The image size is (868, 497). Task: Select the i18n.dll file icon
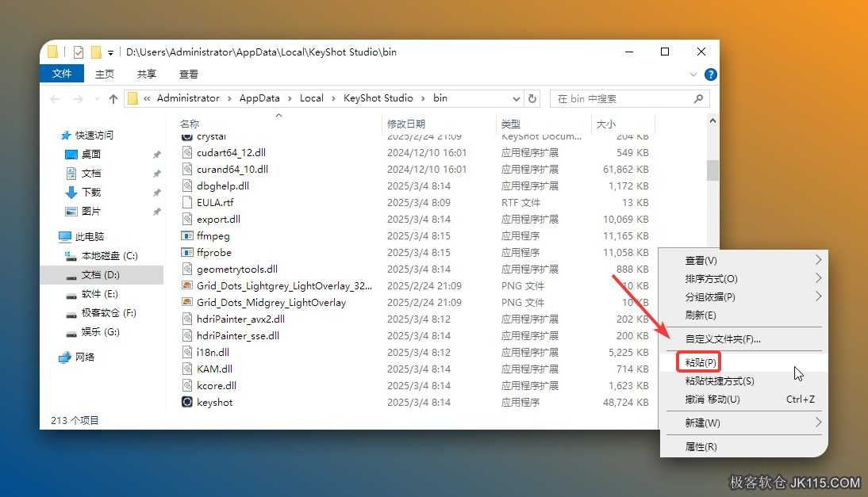pos(187,352)
